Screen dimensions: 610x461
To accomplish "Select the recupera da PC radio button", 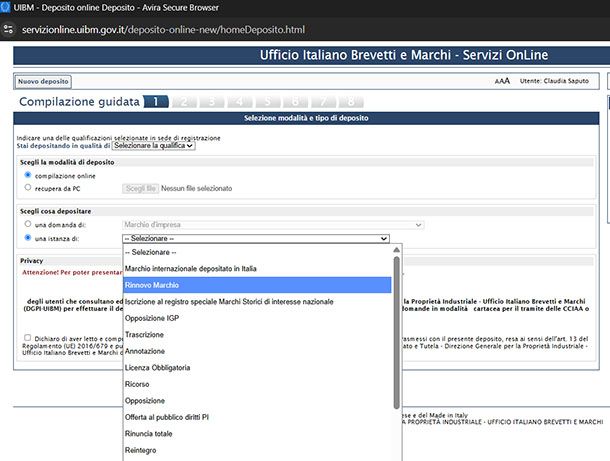I will click(x=28, y=188).
